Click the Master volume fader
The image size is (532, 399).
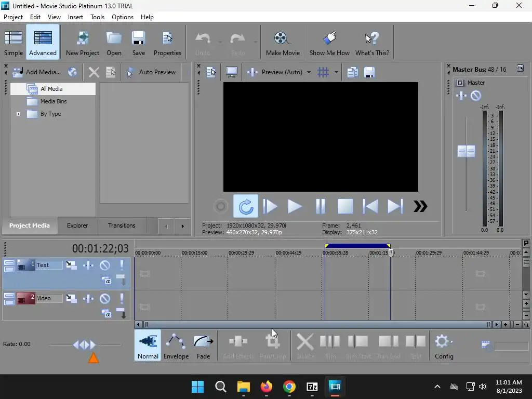click(x=466, y=151)
